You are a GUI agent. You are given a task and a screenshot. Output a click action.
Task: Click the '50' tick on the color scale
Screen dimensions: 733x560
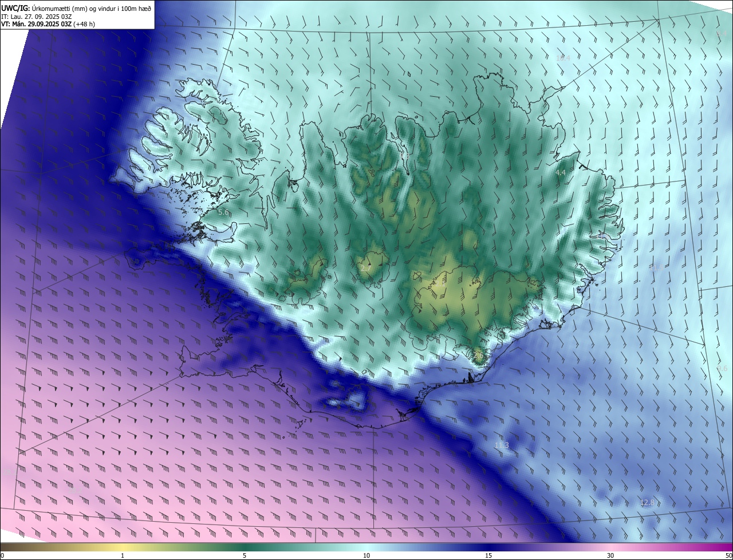coord(728,555)
